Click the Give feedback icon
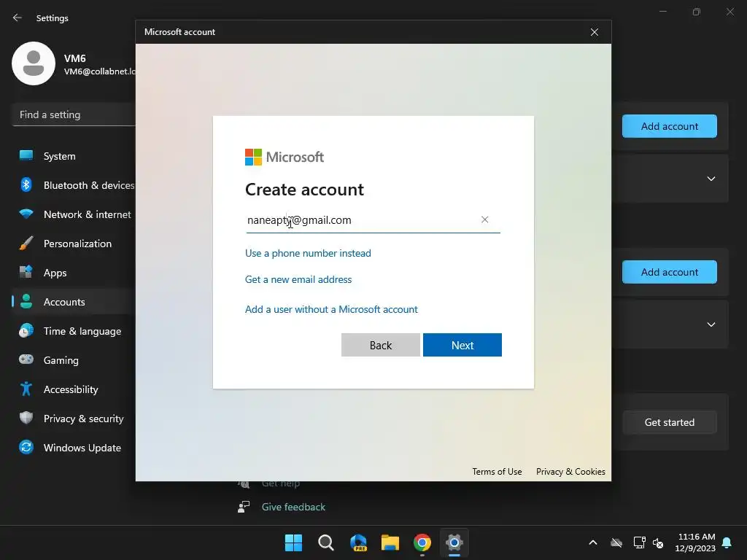The height and width of the screenshot is (560, 747). click(x=244, y=507)
